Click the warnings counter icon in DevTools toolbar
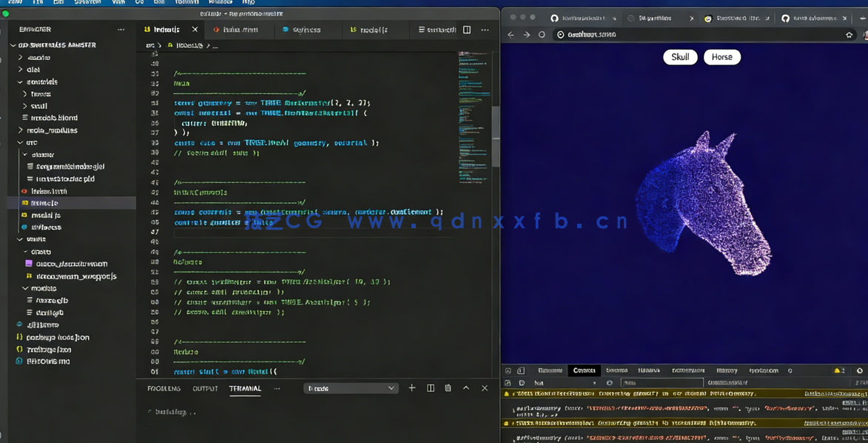The height and width of the screenshot is (443, 868). pos(837,370)
